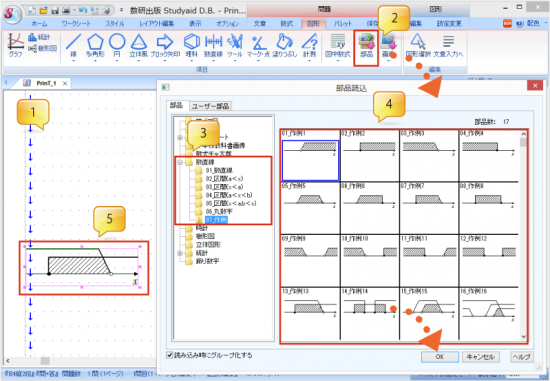Screen dimensions: 550x381
Task: Click the 樹形図 tree diagram icon
Action: 42,48
